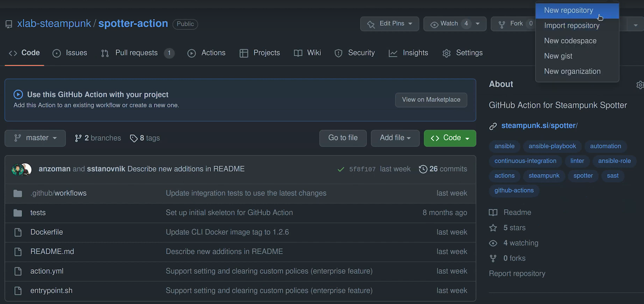
Task: Click the green check status icon
Action: point(340,170)
